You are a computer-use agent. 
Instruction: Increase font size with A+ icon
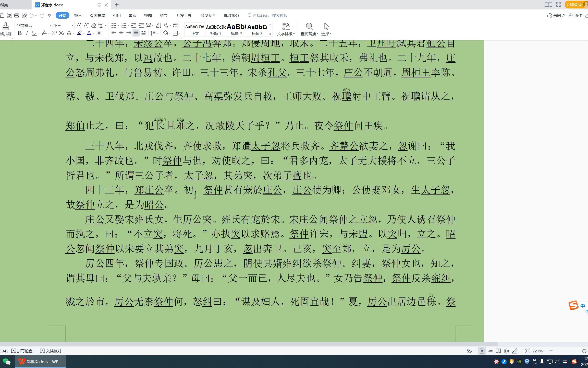point(79,25)
